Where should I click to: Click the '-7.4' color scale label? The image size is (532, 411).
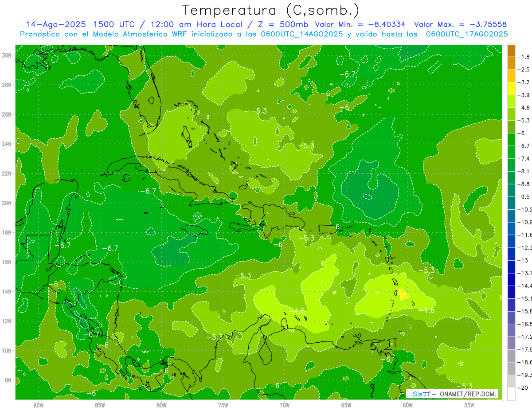[x=524, y=158]
